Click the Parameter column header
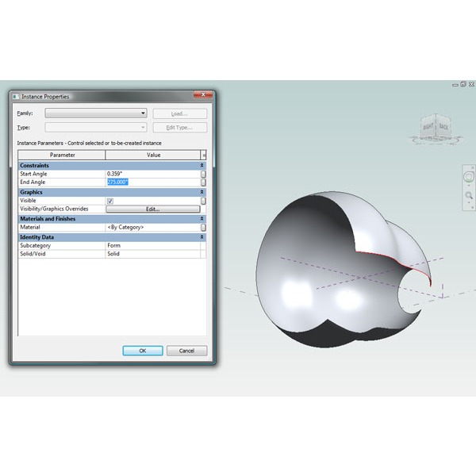Screen dimensions: 476x476 click(x=62, y=155)
